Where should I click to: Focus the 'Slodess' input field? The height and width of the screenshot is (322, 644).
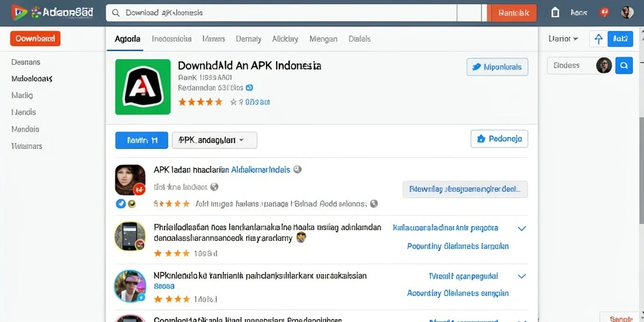[x=580, y=65]
